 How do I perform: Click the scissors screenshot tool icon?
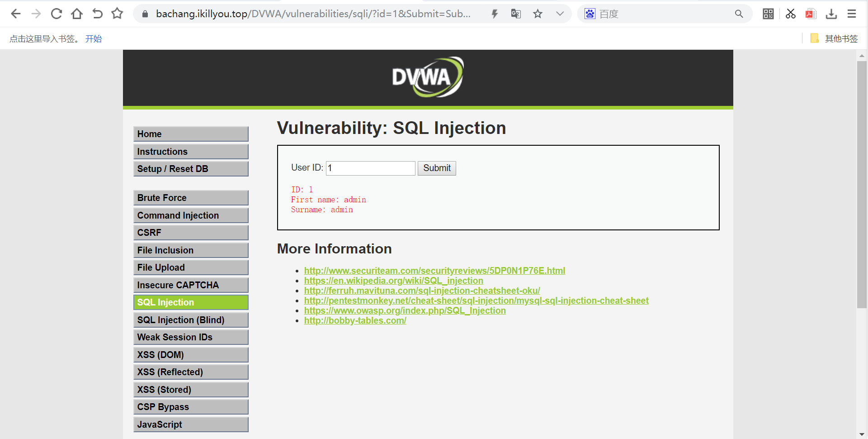790,14
